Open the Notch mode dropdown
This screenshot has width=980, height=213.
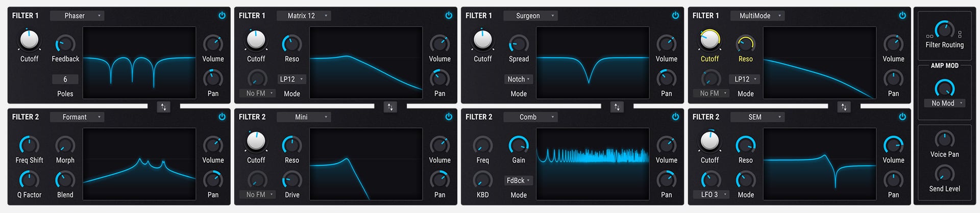(519, 79)
